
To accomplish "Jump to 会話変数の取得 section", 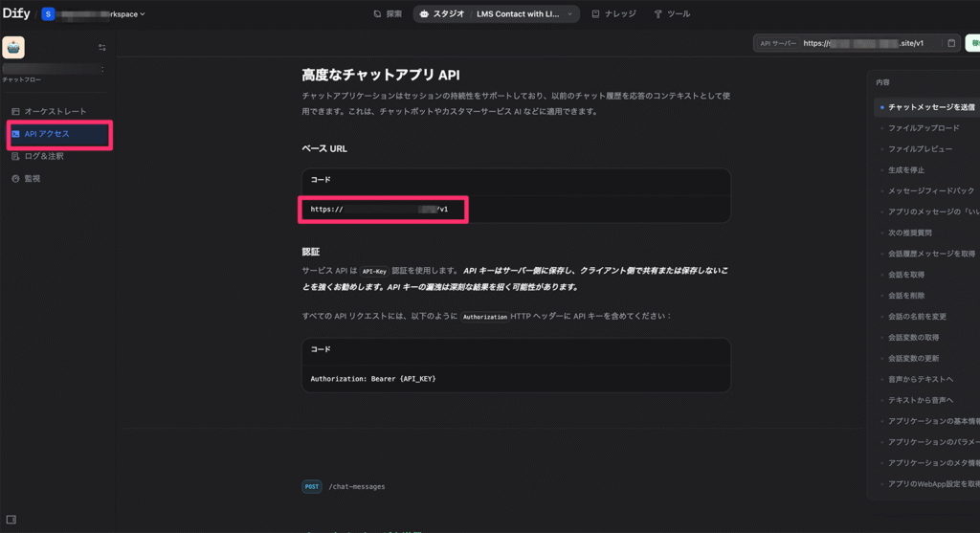I will click(913, 338).
